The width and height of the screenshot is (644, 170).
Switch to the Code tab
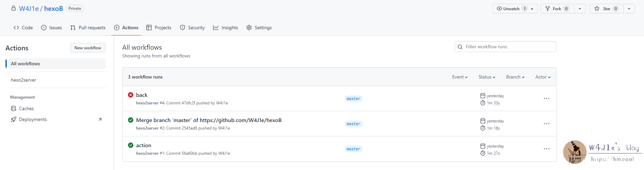coord(23,28)
